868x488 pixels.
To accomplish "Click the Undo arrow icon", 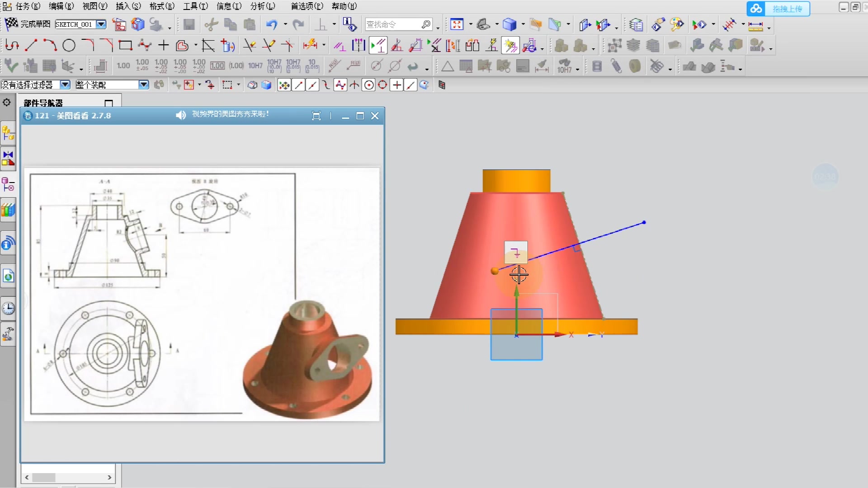I will coord(271,24).
